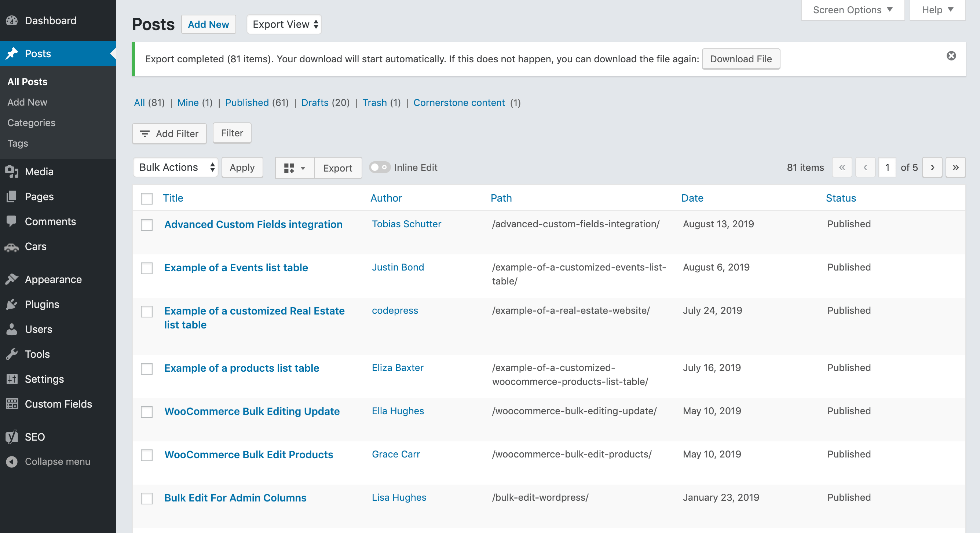Click the Settings sliders icon
980x533 pixels.
point(12,379)
